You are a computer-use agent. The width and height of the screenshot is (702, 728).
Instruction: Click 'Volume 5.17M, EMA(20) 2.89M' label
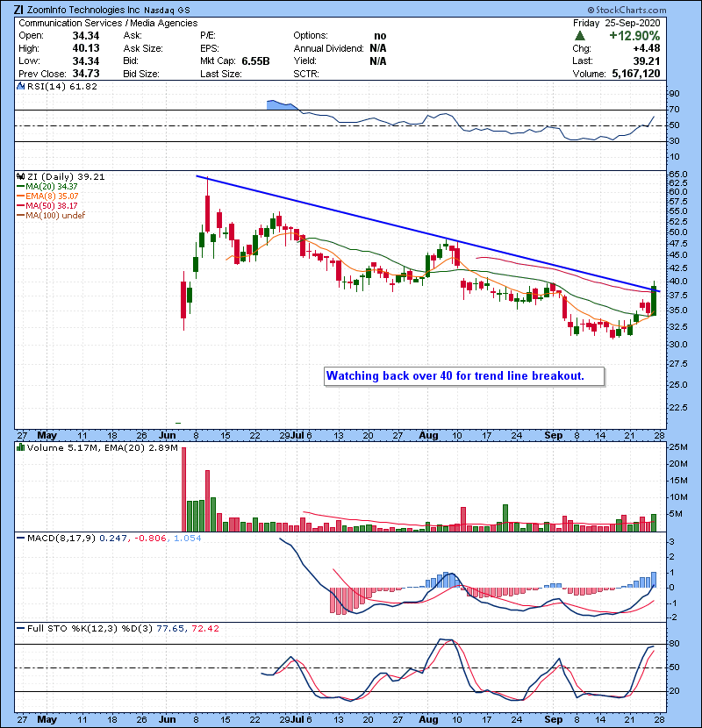(x=102, y=448)
